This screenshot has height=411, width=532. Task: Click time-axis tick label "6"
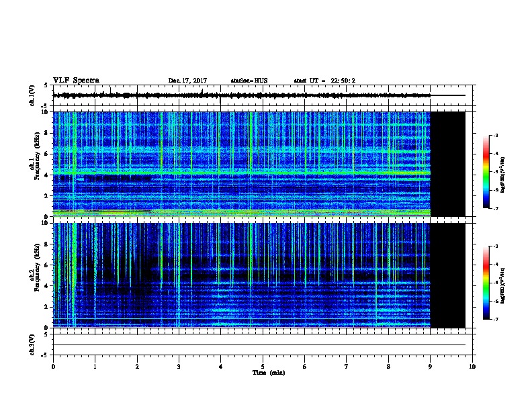pos(304,367)
